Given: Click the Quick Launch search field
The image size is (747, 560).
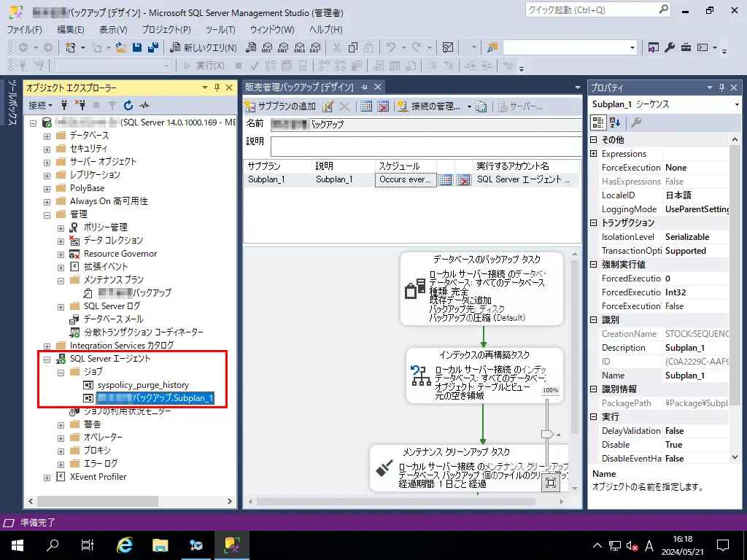Looking at the screenshot, I should point(592,10).
